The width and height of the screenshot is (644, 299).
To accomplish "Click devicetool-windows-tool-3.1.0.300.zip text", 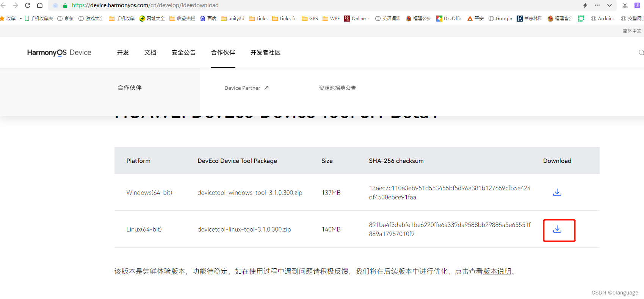I will tap(250, 193).
